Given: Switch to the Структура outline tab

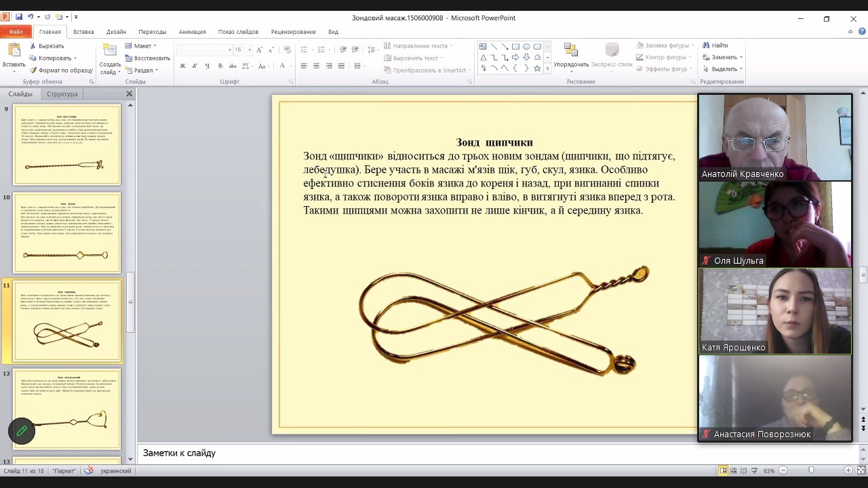Looking at the screenshot, I should pos(62,94).
